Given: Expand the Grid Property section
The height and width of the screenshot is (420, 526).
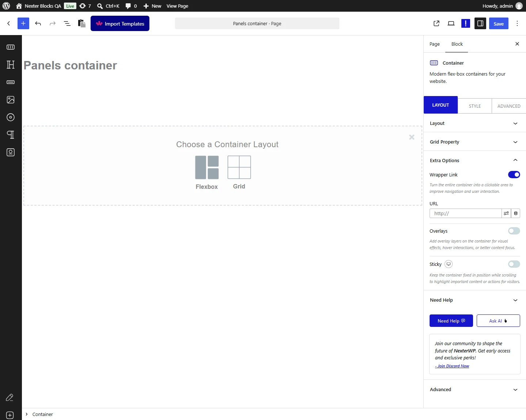Looking at the screenshot, I should pyautogui.click(x=474, y=142).
